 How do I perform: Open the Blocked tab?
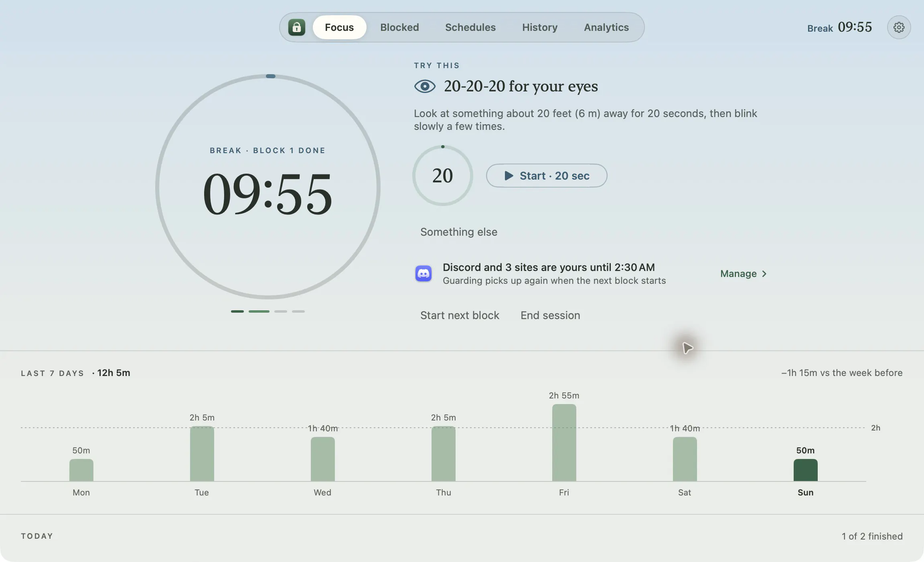399,27
